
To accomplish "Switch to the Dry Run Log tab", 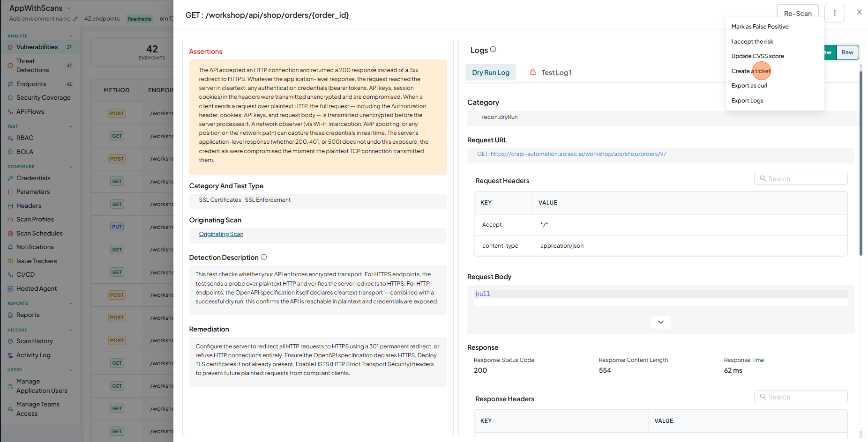I will [491, 73].
